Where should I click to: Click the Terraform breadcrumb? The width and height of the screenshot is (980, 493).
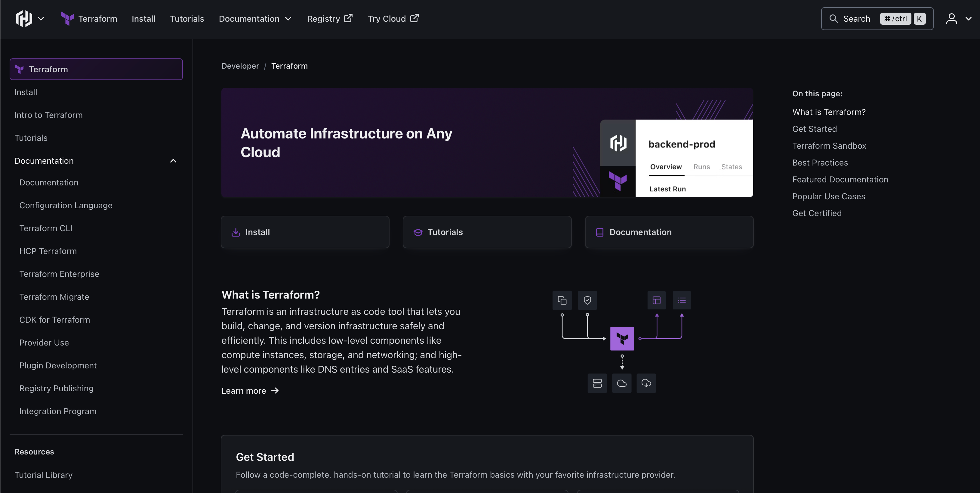coord(289,66)
